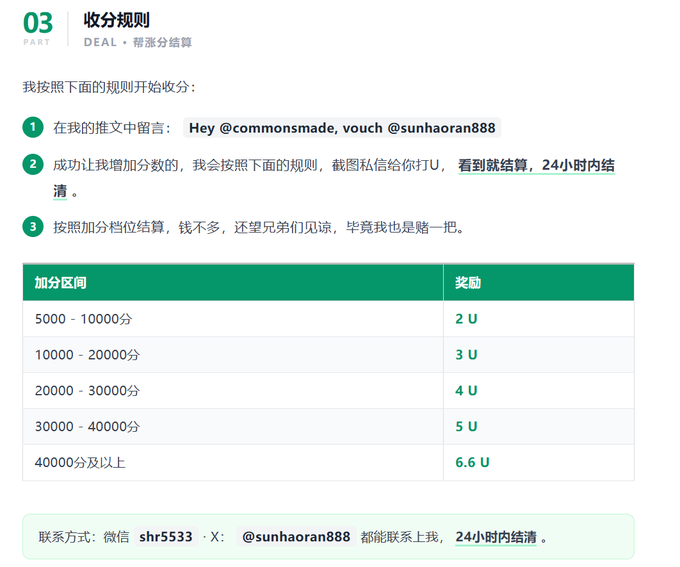Click the underlined "清" on the wrapped line
680x567 pixels.
point(60,191)
